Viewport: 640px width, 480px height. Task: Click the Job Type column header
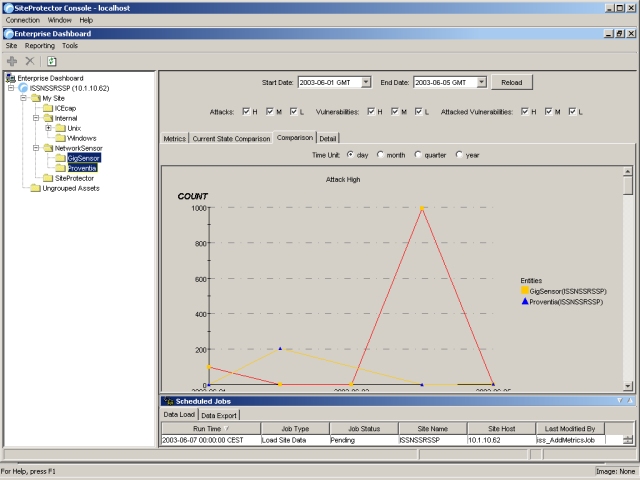tap(295, 429)
